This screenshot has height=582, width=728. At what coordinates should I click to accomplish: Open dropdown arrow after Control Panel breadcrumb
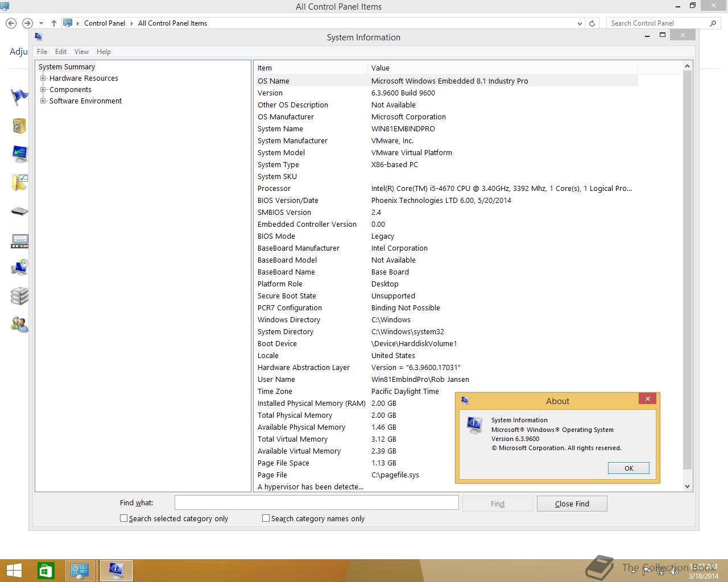click(x=132, y=23)
